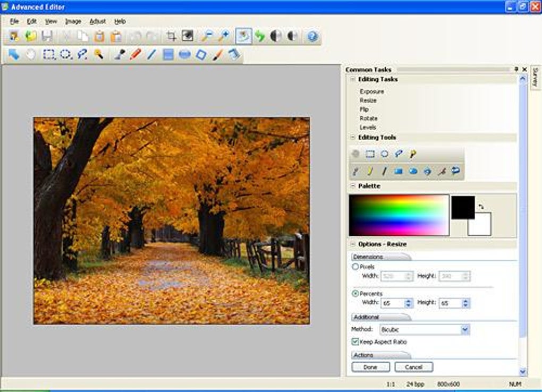Click the black foreground color swatch
542x392 pixels.
pos(463,207)
